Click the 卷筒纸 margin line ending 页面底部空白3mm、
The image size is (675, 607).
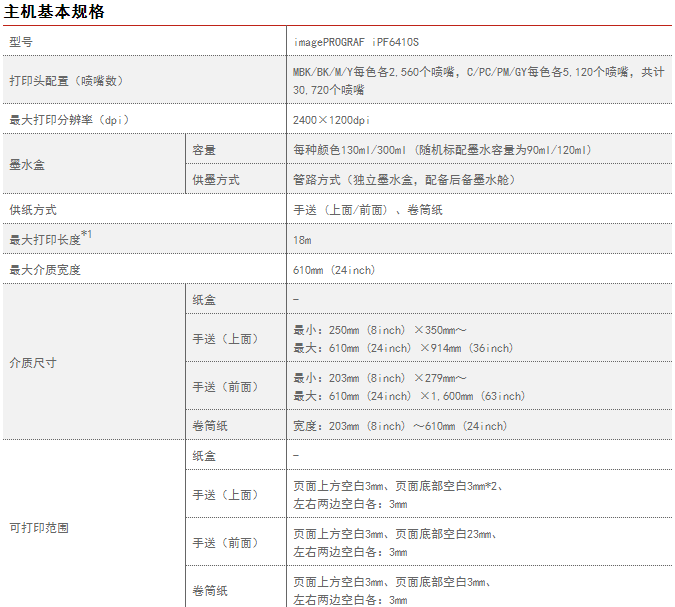[392, 582]
